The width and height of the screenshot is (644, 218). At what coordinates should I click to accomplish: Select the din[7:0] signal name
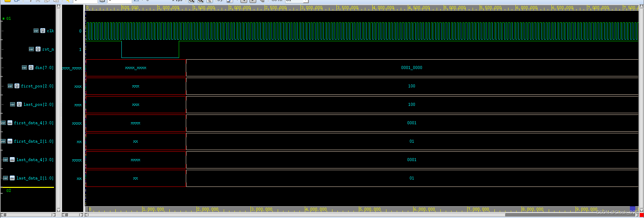(x=44, y=68)
